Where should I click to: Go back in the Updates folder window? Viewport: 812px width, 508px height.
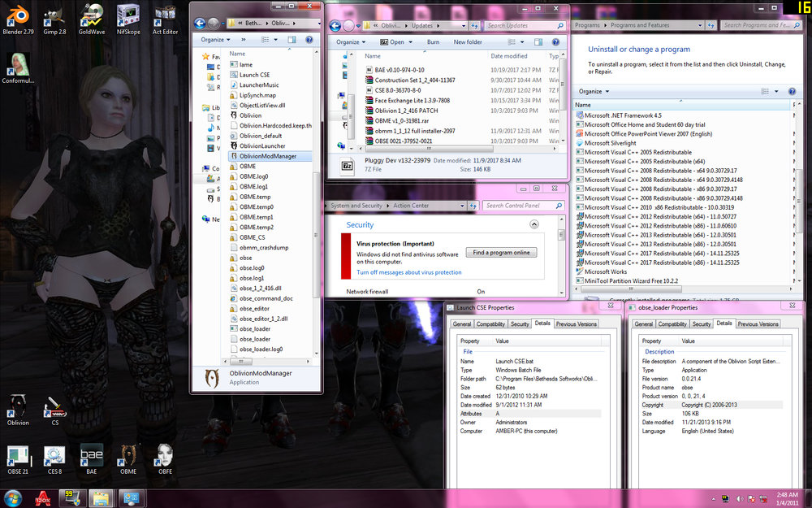click(x=335, y=25)
